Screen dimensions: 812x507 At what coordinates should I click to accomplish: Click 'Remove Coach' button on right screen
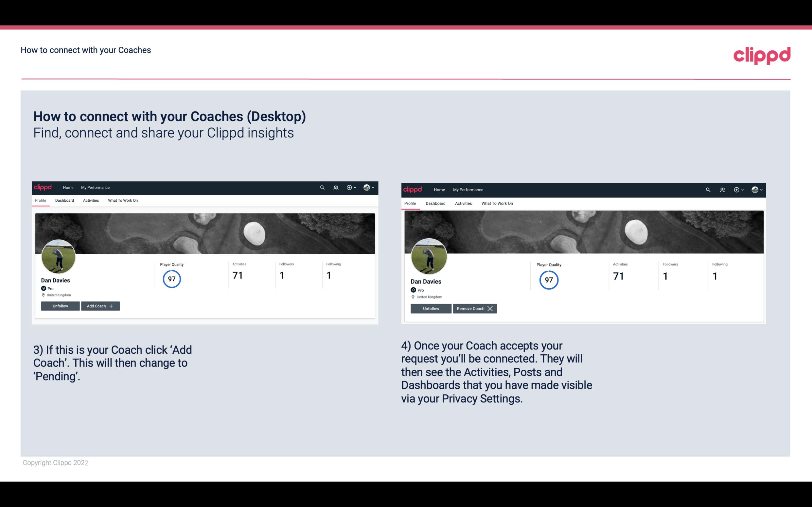[475, 308]
